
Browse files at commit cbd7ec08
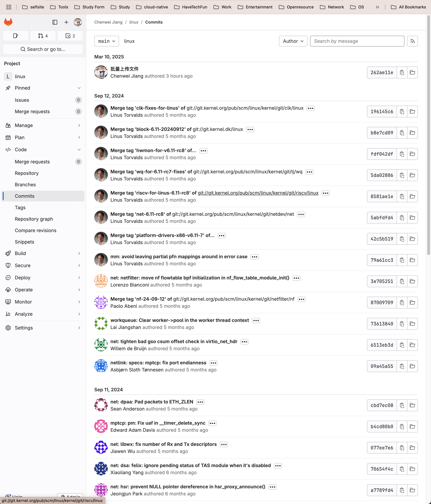(x=412, y=405)
